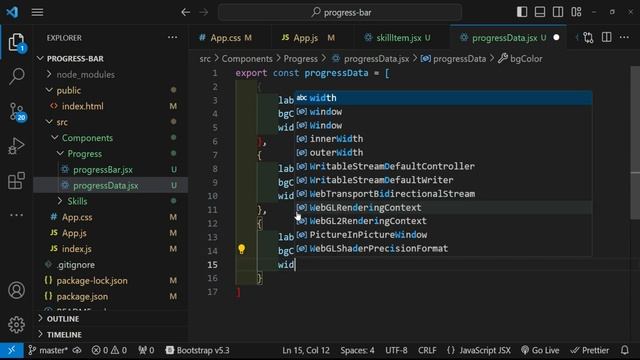
Task: Click Bootstrap v5.3 status item
Action: pos(198,350)
